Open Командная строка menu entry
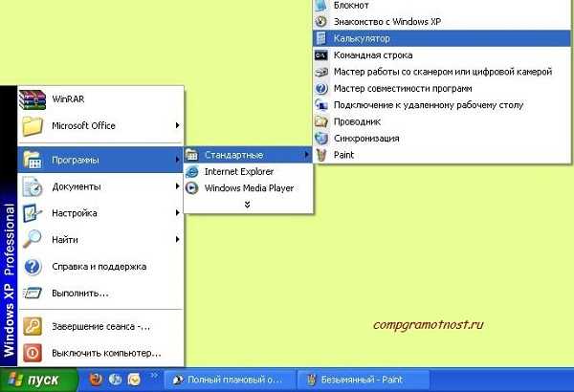Image resolution: width=574 pixels, height=392 pixels. (441, 55)
